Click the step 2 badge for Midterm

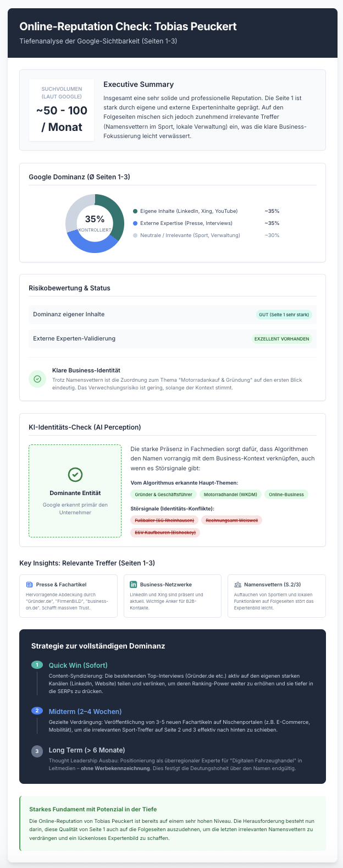pyautogui.click(x=37, y=711)
